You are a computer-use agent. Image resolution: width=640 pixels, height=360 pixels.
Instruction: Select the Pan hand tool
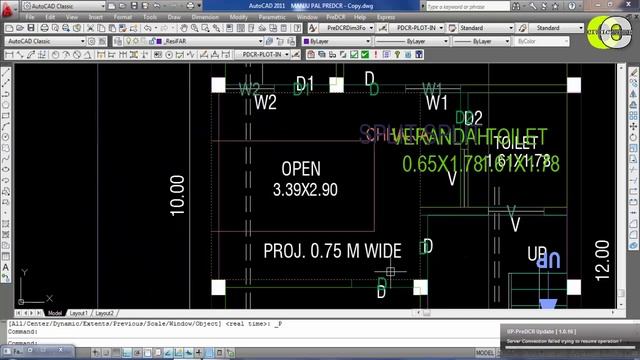click(184, 28)
